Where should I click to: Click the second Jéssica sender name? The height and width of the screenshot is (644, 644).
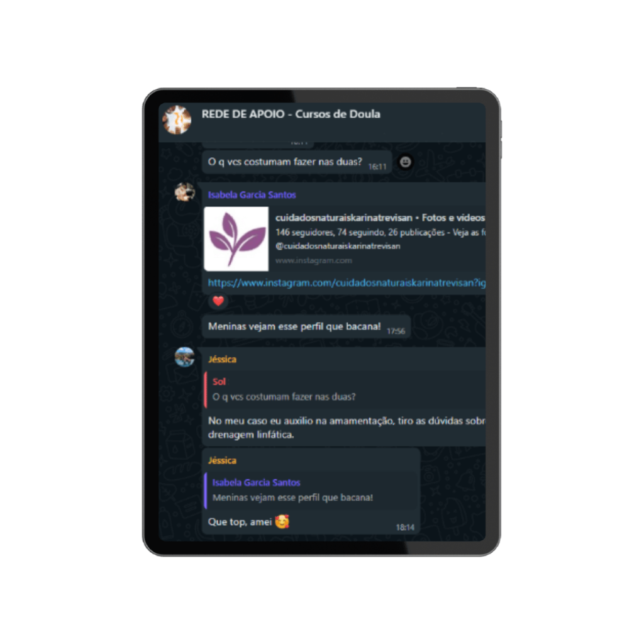(222, 460)
